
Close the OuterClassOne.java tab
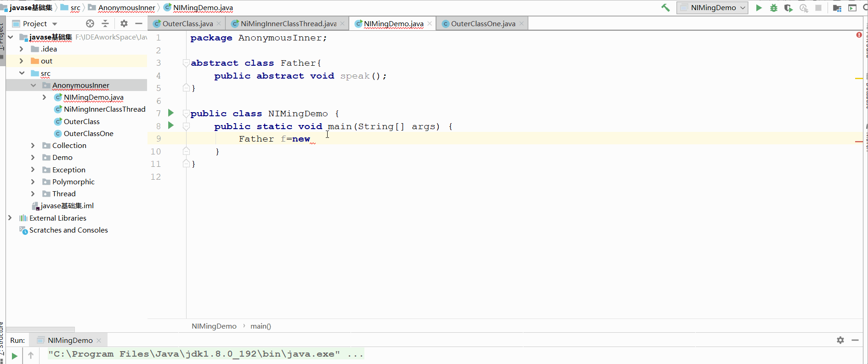coord(522,23)
